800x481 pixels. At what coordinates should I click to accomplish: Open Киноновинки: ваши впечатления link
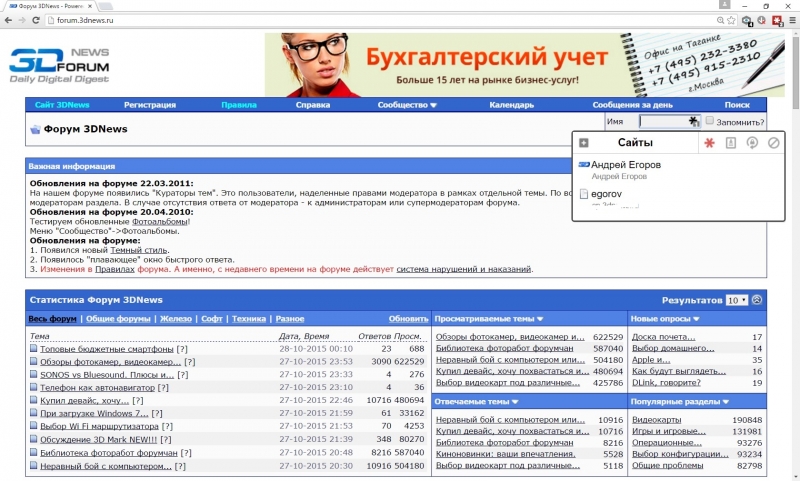506,454
